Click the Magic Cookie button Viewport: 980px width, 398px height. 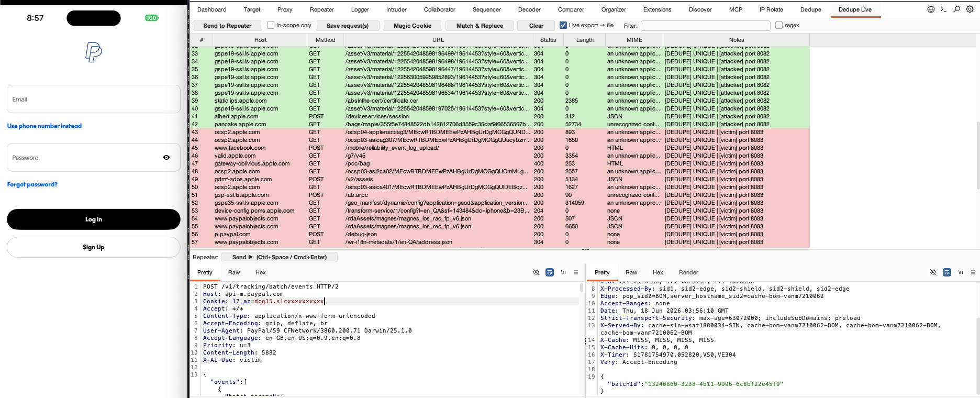413,26
